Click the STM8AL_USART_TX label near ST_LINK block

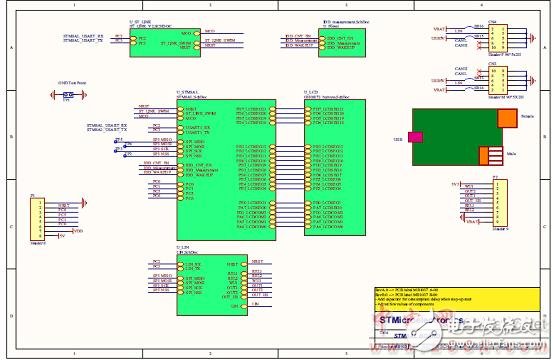83,41
